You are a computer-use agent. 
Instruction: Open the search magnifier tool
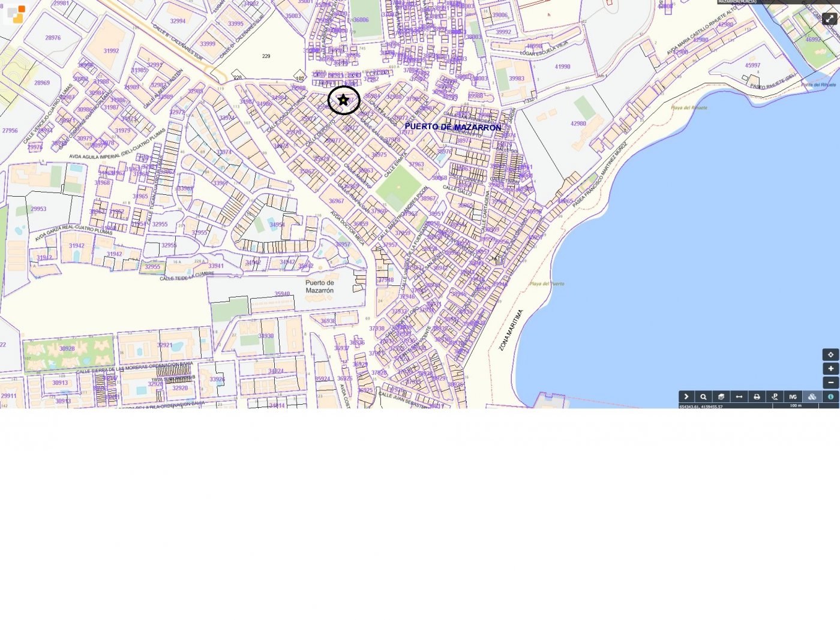[x=704, y=396]
